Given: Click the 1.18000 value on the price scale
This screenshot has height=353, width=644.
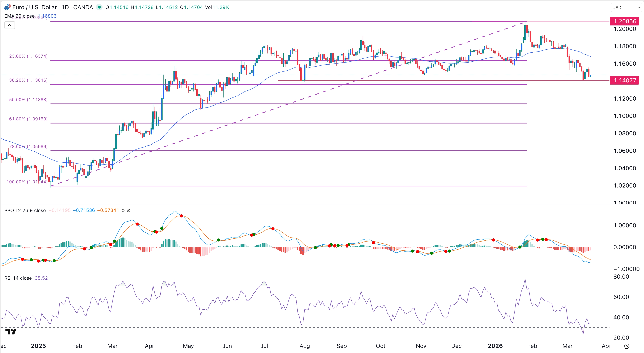Looking at the screenshot, I should tap(625, 46).
